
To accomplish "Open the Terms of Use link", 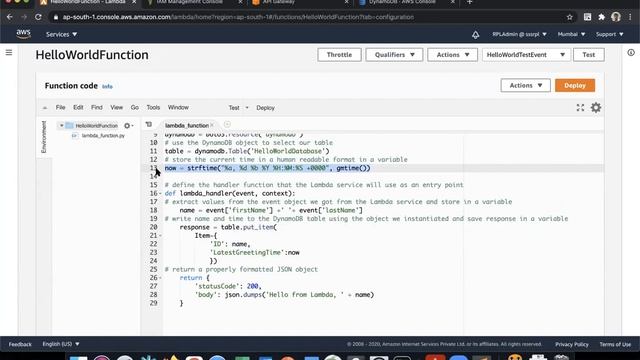I will 615,344.
